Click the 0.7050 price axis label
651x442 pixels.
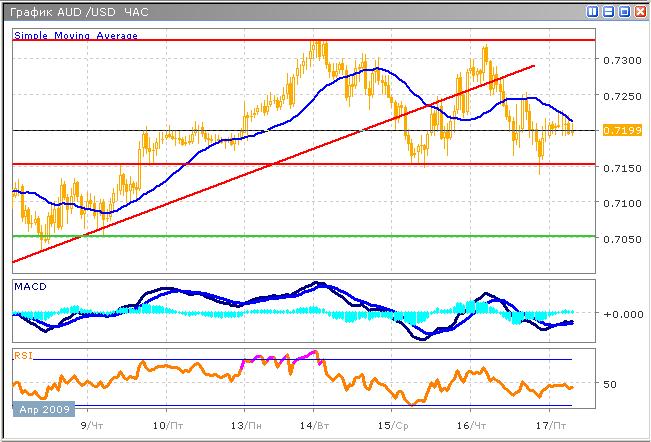[x=617, y=239]
